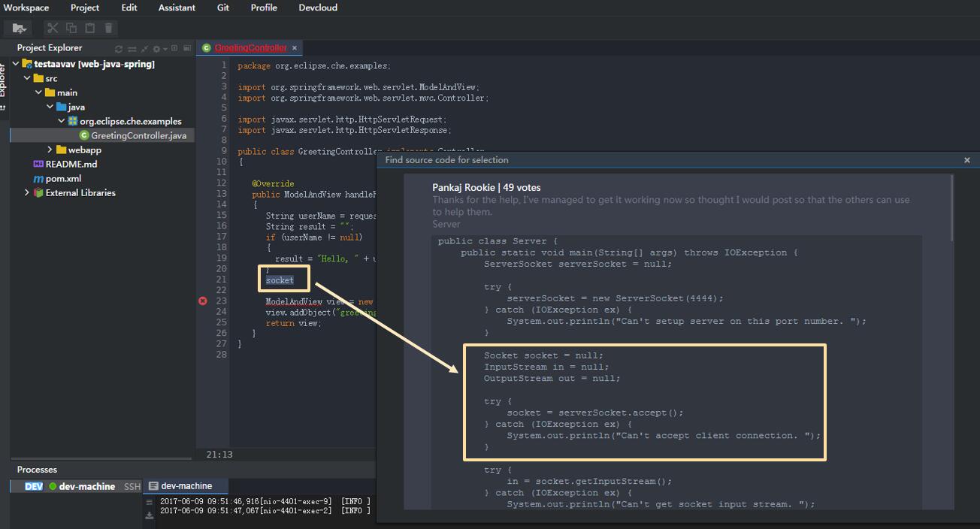
Task: Click the green class icon on GreetingController tab
Action: pyautogui.click(x=207, y=48)
